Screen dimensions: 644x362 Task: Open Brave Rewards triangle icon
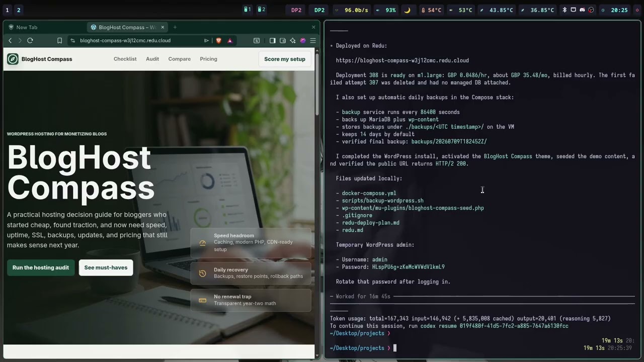click(x=229, y=41)
